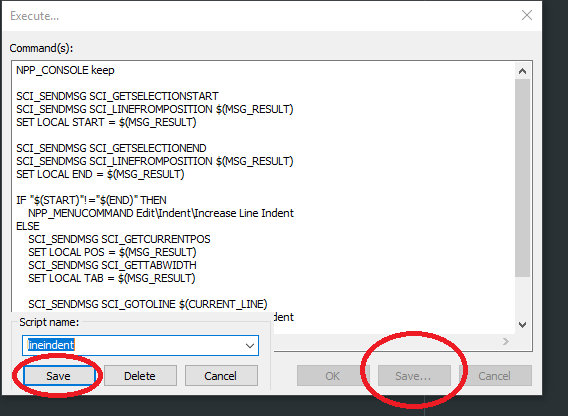Click the greyed-out OK button
This screenshot has width=568, height=416.
pyautogui.click(x=332, y=376)
